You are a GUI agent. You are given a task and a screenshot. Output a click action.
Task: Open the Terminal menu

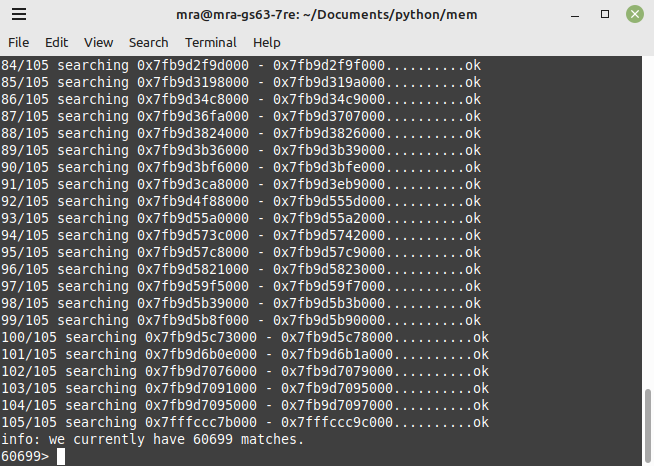click(211, 43)
